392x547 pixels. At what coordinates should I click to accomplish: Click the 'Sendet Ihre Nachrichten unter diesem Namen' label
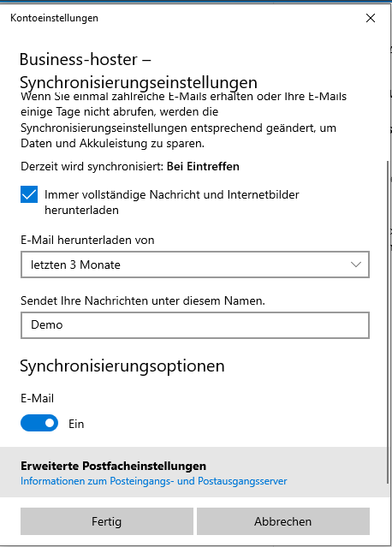click(143, 300)
